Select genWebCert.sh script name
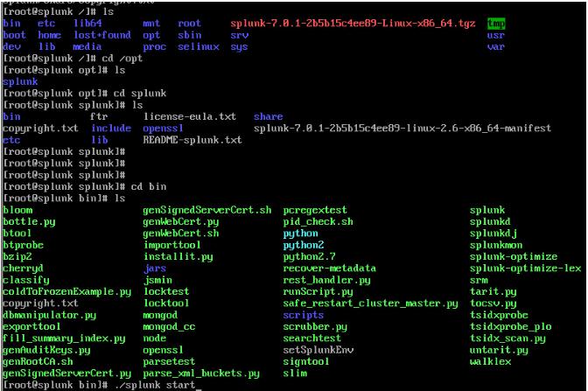 181,234
